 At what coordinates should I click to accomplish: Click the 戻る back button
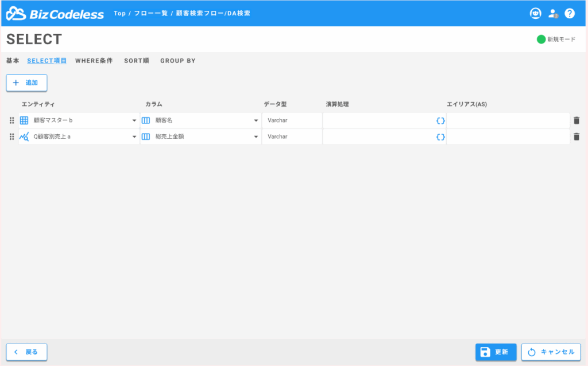[x=26, y=352]
